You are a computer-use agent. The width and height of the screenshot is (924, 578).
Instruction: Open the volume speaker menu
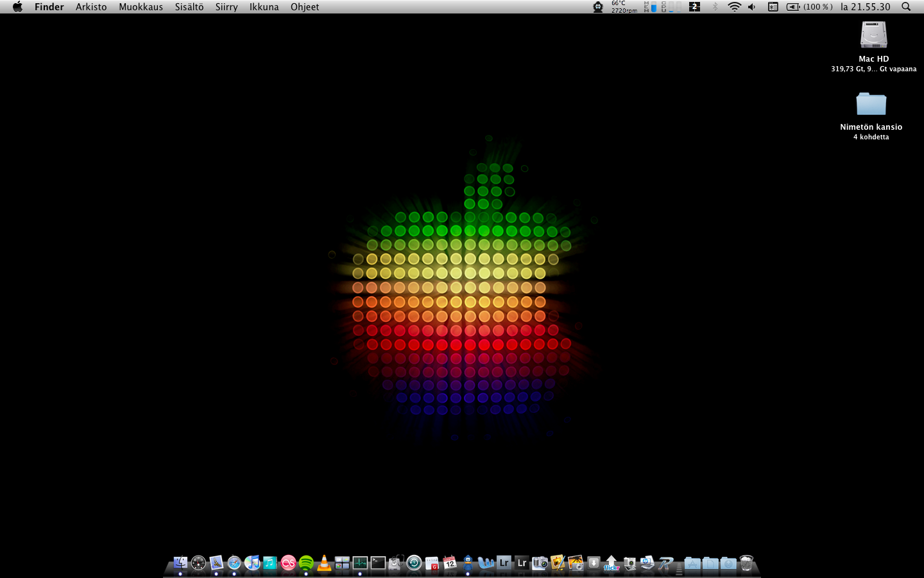[x=752, y=6]
